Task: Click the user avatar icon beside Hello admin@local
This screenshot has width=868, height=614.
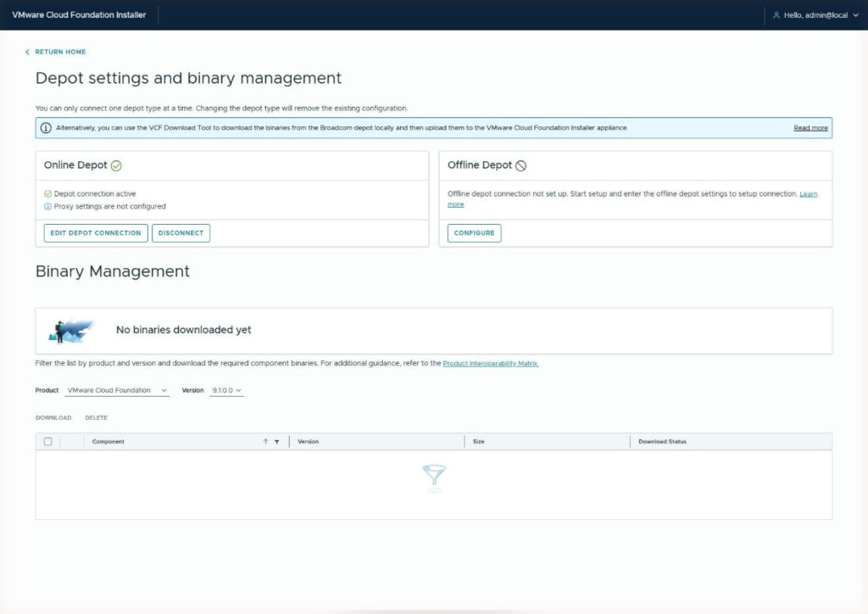Action: (x=776, y=15)
